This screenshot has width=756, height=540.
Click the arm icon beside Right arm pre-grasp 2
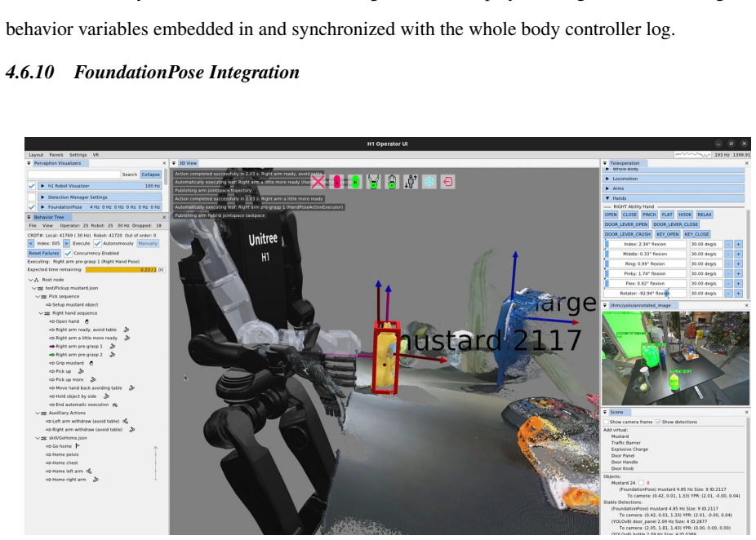113,355
